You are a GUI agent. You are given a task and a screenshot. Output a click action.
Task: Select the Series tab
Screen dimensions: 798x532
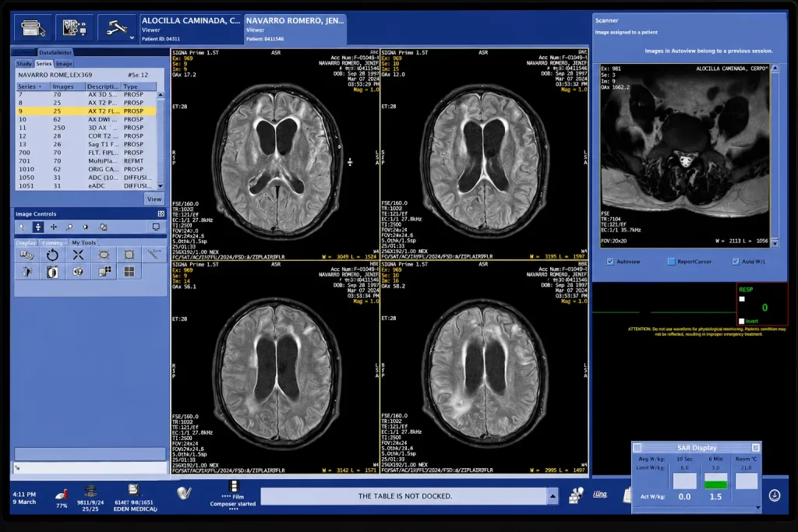click(44, 64)
